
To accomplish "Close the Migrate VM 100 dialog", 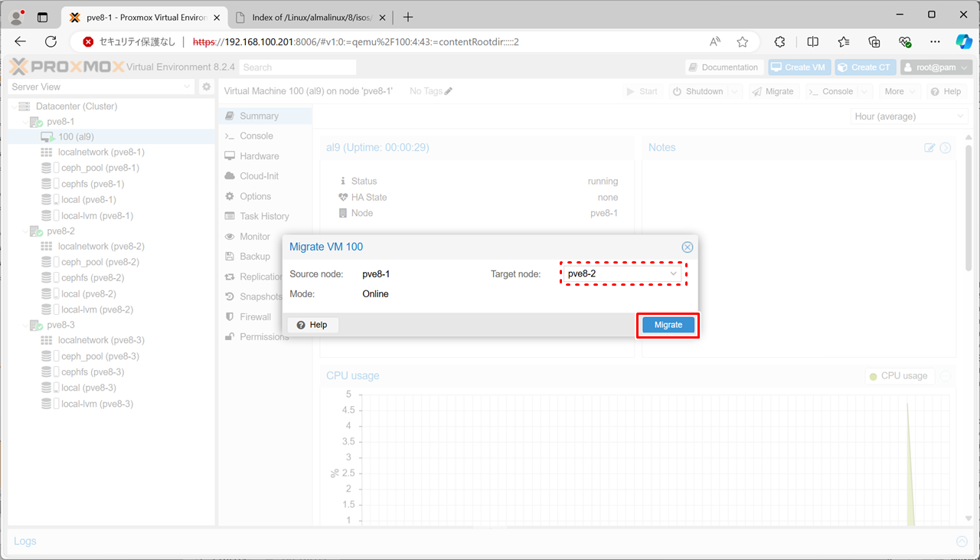I will pyautogui.click(x=687, y=247).
